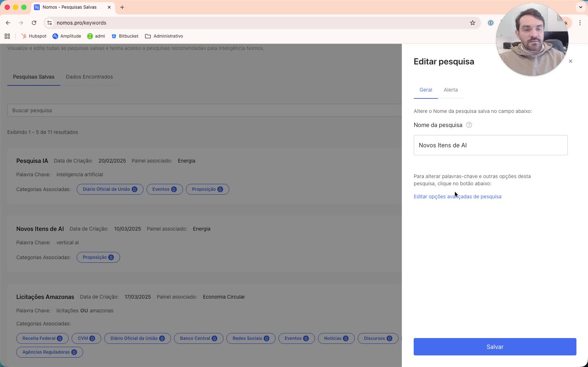
Task: Click the Licitações Amazonas card title
Action: point(45,297)
